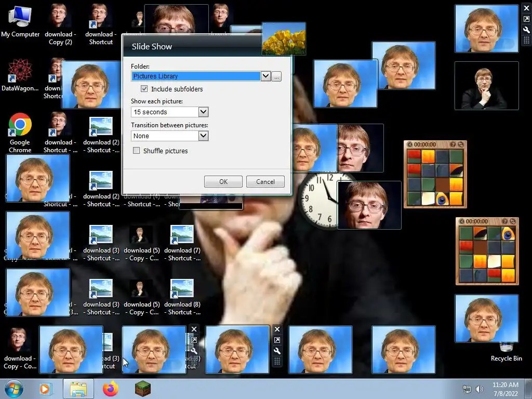Image resolution: width=532 pixels, height=399 pixels.
Task: Click the white tile in the left puzzle
Action: [x=428, y=199]
